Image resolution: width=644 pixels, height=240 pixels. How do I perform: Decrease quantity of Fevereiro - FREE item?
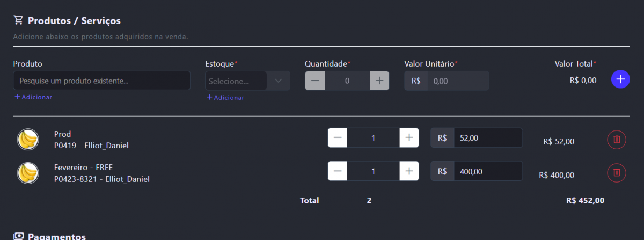point(338,171)
